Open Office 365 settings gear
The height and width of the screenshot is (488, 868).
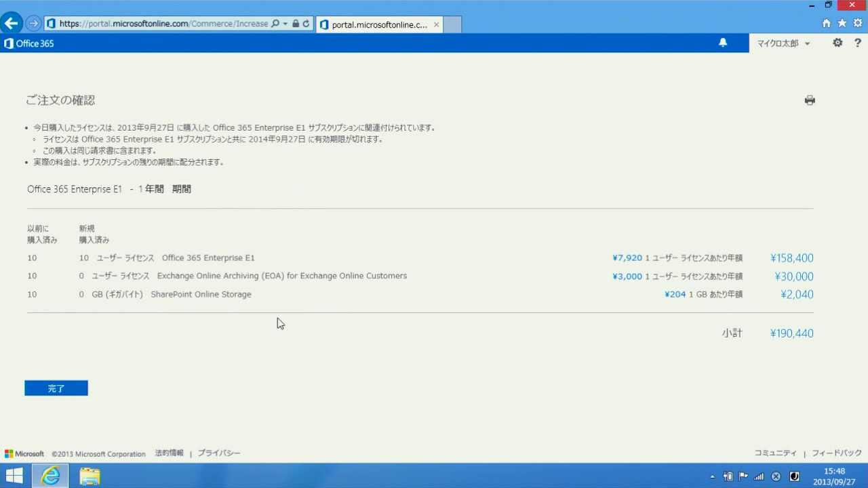(x=837, y=43)
